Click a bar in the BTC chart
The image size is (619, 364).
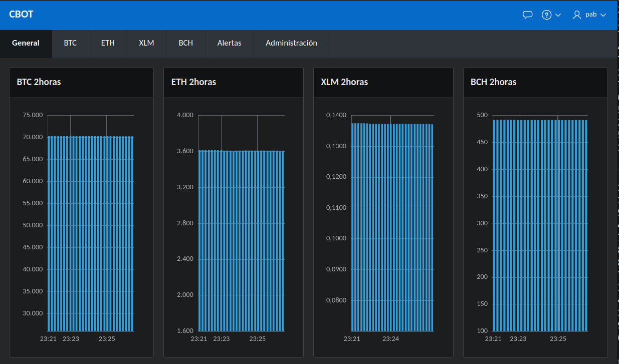click(90, 225)
